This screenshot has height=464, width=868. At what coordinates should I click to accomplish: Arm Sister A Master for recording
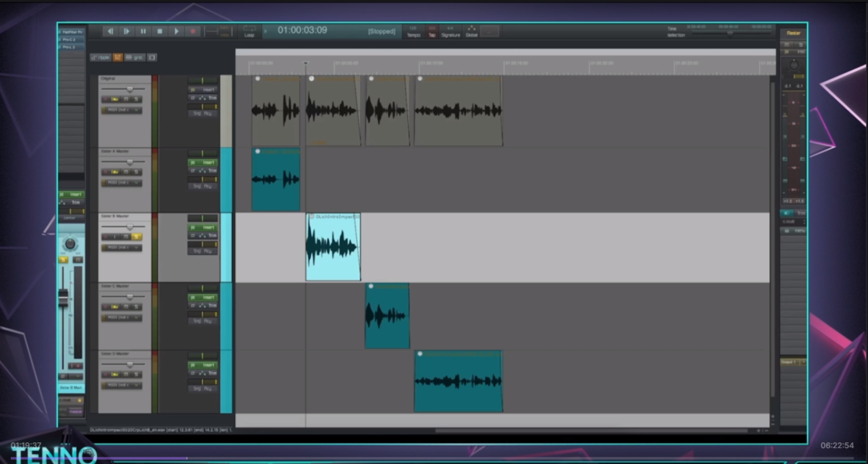click(106, 173)
